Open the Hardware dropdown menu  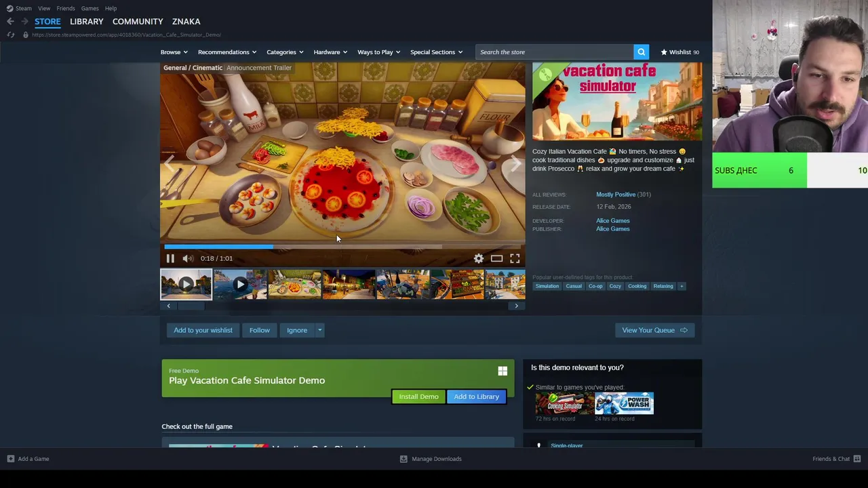click(330, 52)
